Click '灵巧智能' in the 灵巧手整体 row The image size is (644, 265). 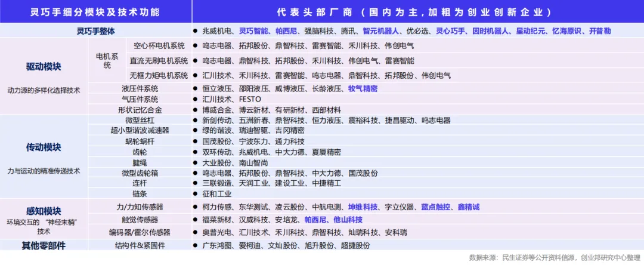click(253, 30)
